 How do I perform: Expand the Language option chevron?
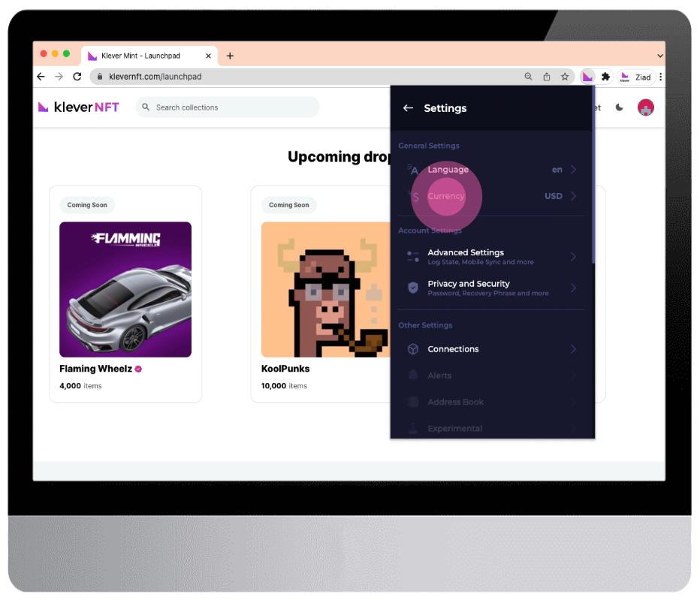click(574, 170)
